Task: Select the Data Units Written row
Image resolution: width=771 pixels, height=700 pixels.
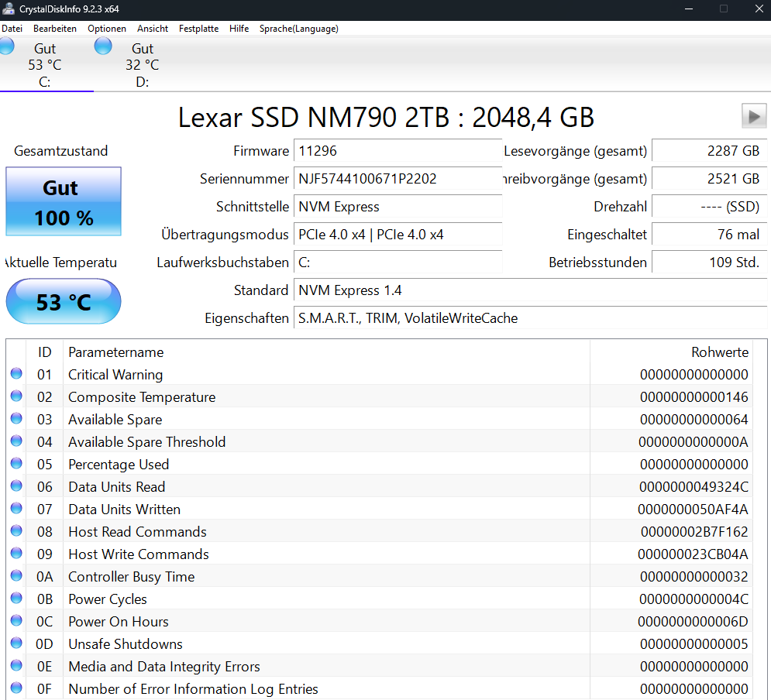Action: [x=387, y=510]
